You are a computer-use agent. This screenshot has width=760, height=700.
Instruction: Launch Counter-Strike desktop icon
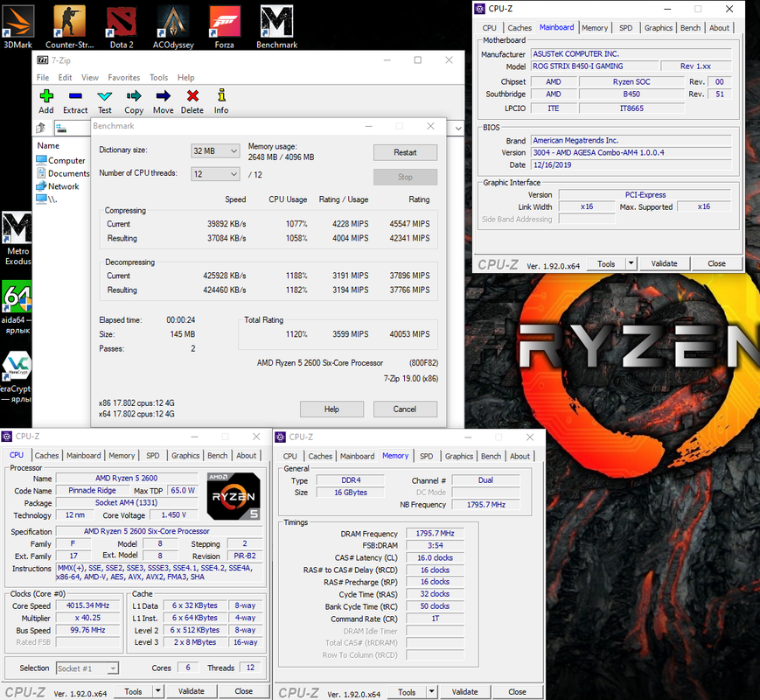[x=69, y=25]
